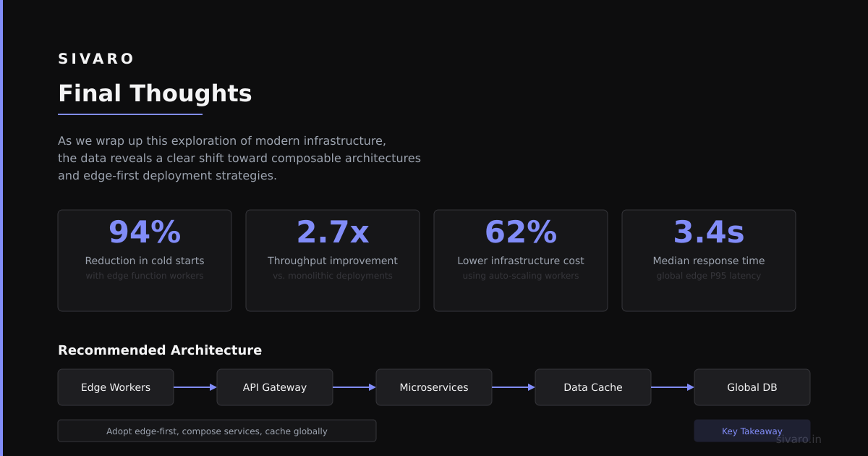The height and width of the screenshot is (456, 868).
Task: Select the Final Thoughts heading
Action: click(x=155, y=93)
